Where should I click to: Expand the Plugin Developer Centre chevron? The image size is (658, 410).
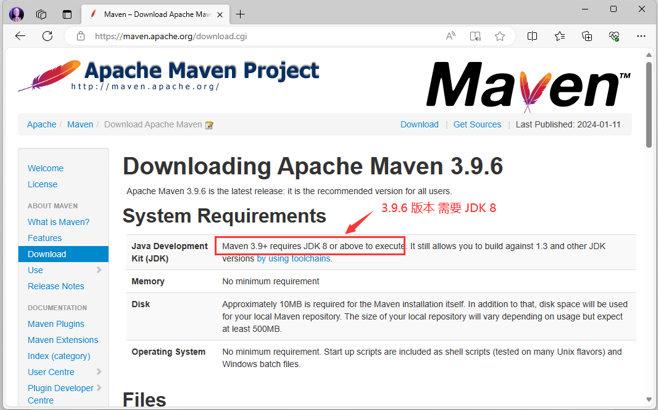pyautogui.click(x=99, y=388)
